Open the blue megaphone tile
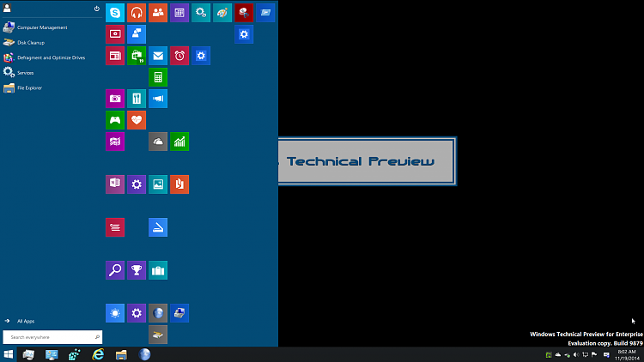Viewport: 644px width, 362px height. (158, 99)
